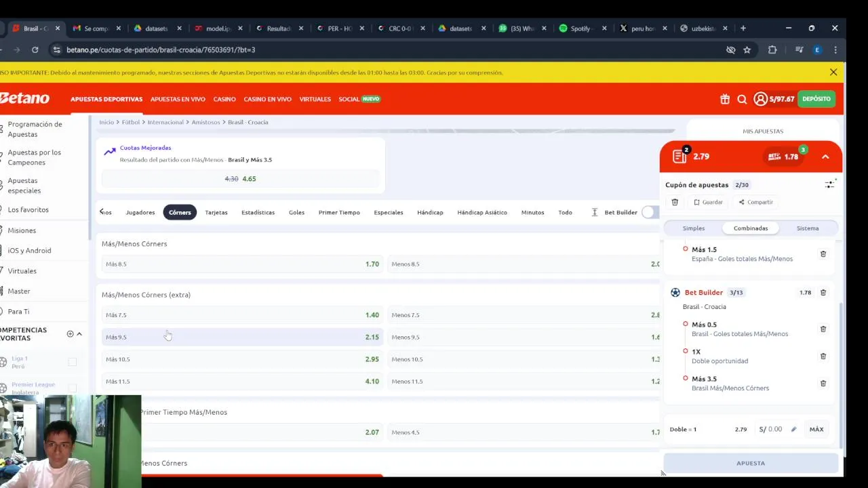This screenshot has width=868, height=488.
Task: Open Programación de Apuestas in sidebar
Action: tap(35, 129)
